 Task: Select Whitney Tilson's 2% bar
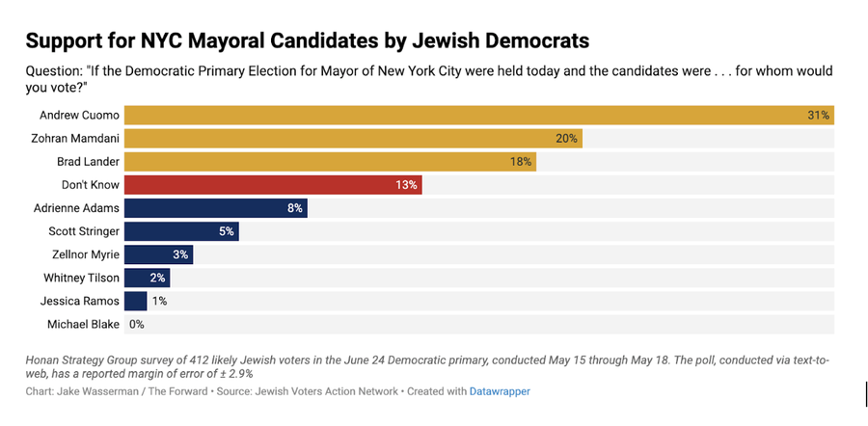click(x=147, y=278)
